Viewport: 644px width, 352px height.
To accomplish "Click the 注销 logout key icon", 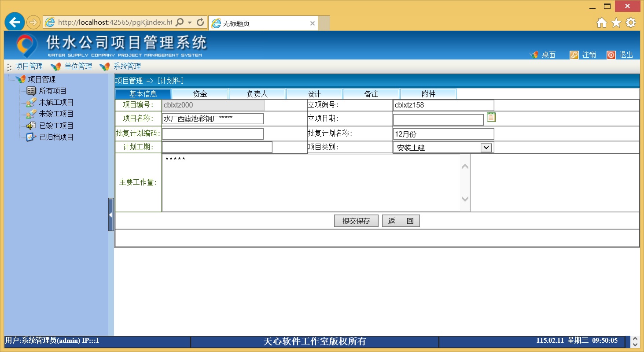I will pos(574,55).
